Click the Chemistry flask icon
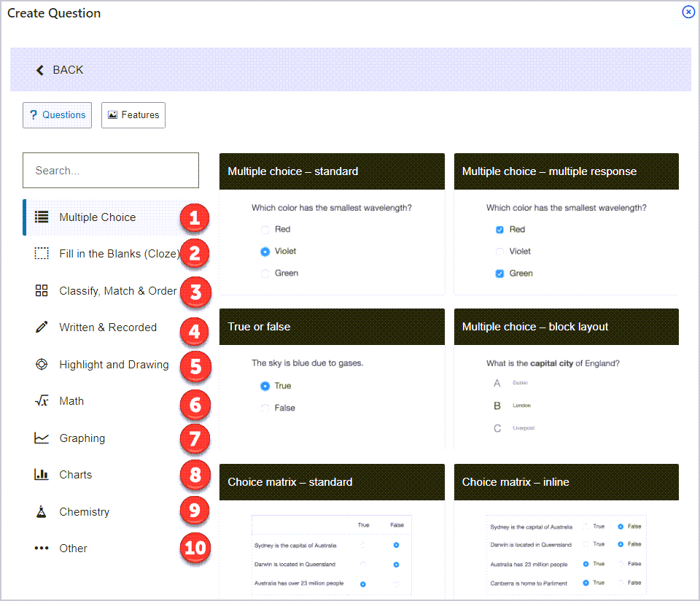 [x=42, y=512]
